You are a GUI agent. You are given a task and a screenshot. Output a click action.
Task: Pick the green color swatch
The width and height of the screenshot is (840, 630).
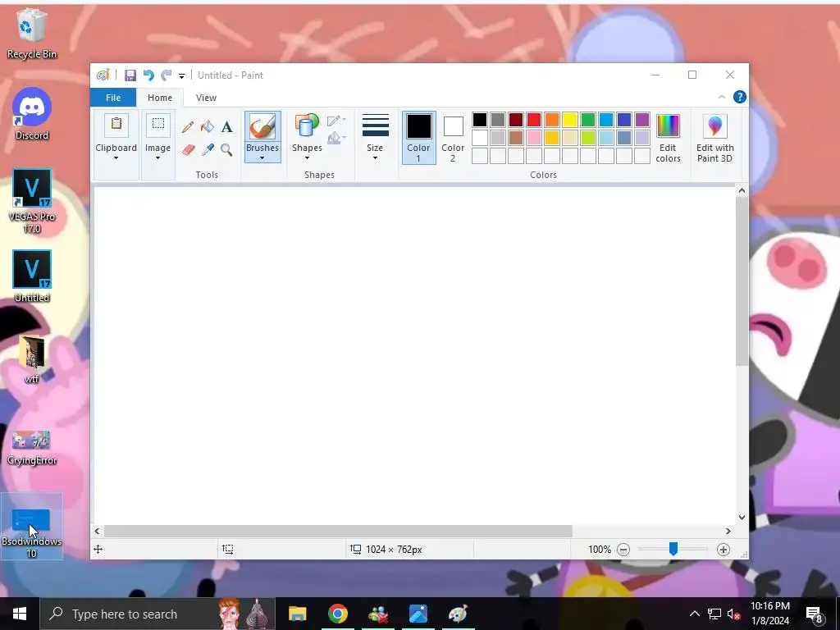588,120
